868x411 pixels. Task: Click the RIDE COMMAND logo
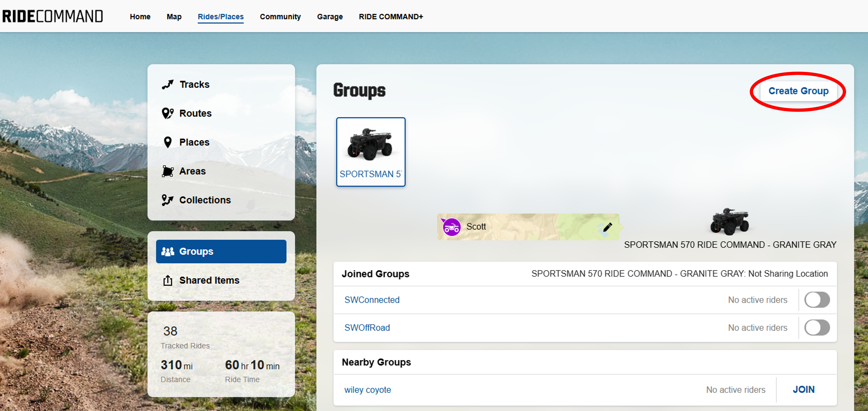coord(52,16)
